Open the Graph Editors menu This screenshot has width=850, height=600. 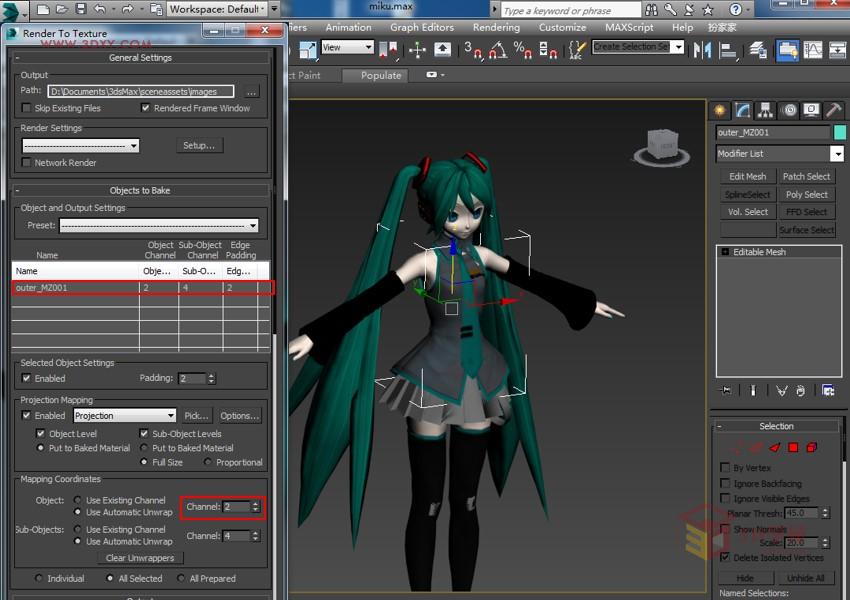(x=421, y=28)
